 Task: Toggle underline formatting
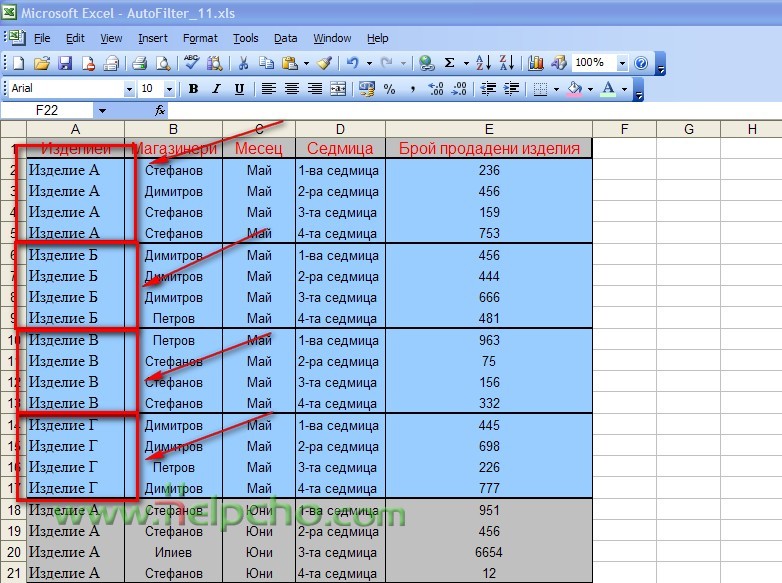[239, 89]
